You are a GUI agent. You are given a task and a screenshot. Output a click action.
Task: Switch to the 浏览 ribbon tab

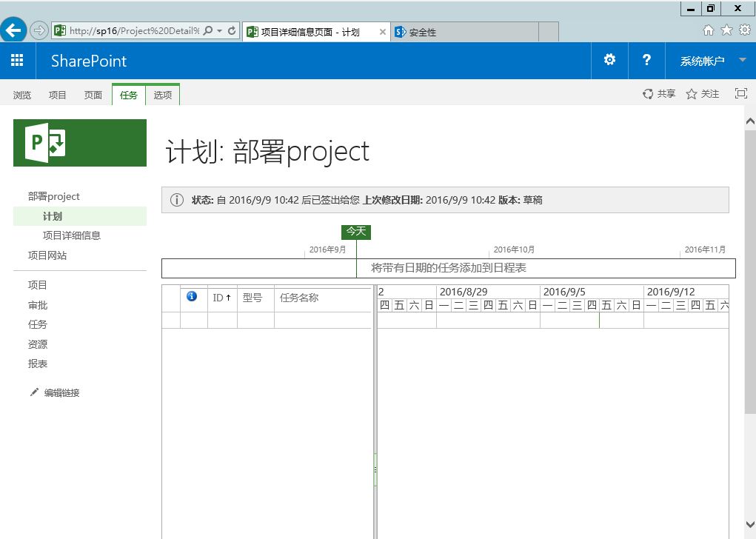[x=24, y=95]
